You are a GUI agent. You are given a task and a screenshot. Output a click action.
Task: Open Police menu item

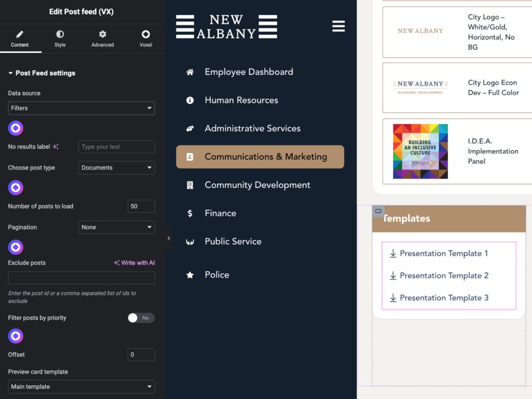click(x=217, y=275)
